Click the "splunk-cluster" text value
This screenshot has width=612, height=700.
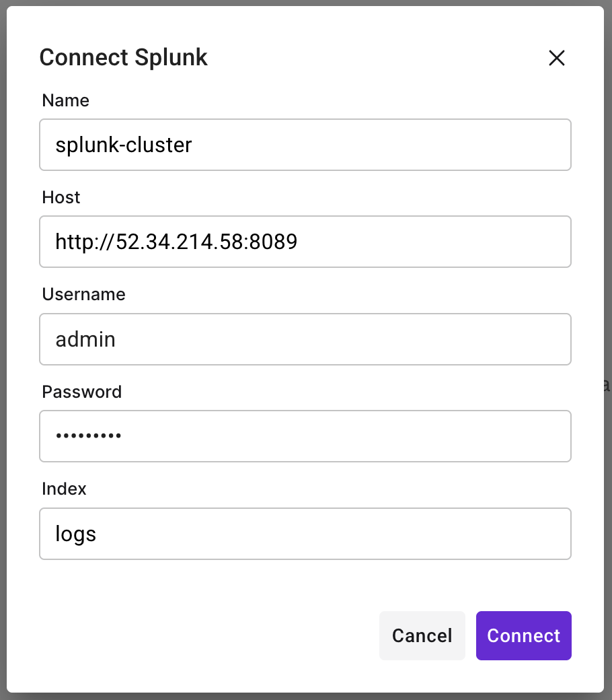tap(124, 145)
